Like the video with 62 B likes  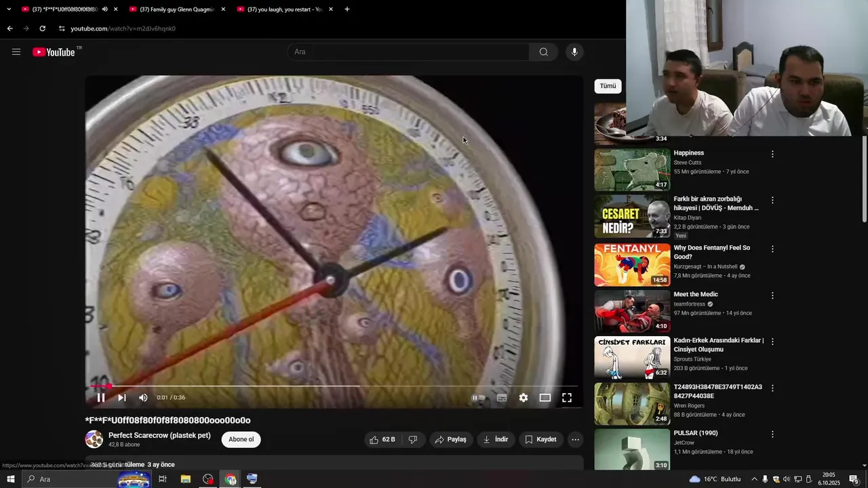pos(382,439)
